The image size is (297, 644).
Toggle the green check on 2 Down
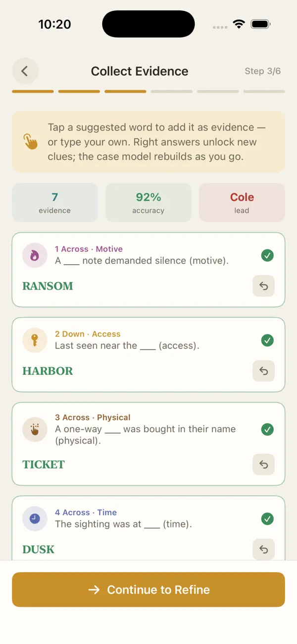pyautogui.click(x=267, y=340)
